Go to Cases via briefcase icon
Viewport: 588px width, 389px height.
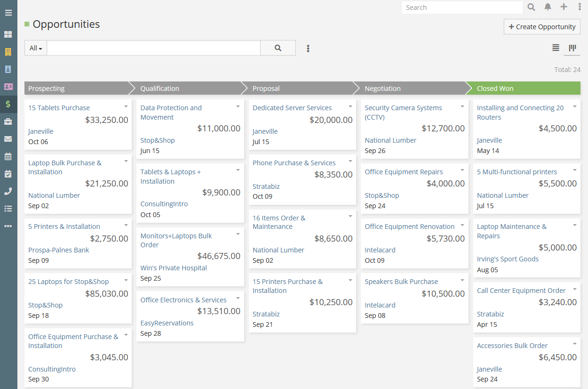[x=8, y=122]
